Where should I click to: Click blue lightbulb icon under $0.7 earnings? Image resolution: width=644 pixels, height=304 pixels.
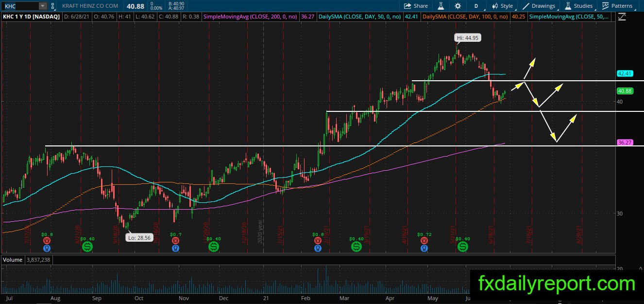175,248
